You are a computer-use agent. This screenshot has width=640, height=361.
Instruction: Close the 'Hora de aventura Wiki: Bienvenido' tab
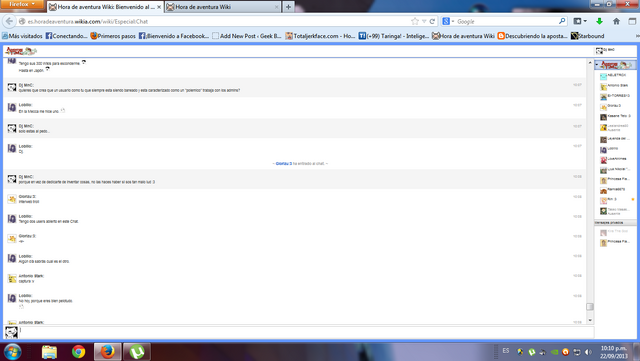tap(159, 7)
